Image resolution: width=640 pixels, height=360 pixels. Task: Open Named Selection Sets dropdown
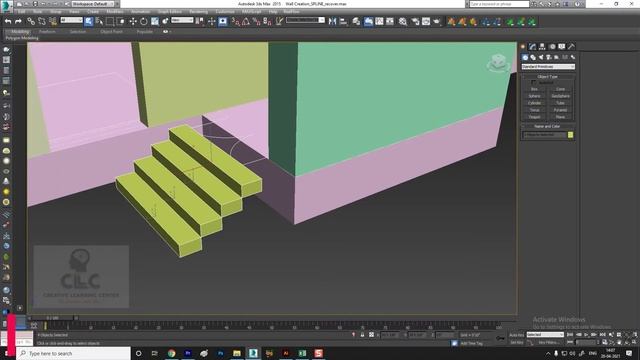coord(305,20)
